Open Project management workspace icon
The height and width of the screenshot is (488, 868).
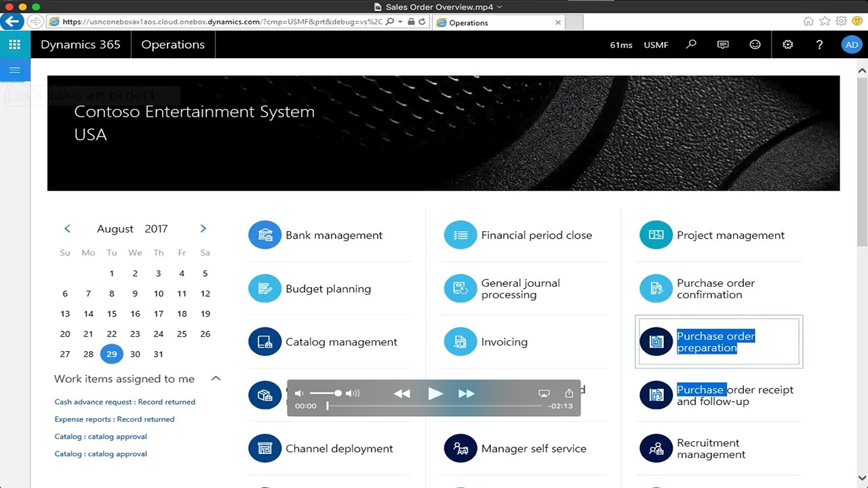tap(656, 235)
